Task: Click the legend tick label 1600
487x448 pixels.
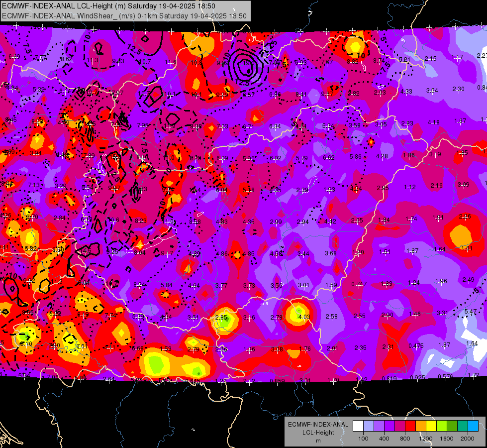Action: tap(446, 439)
